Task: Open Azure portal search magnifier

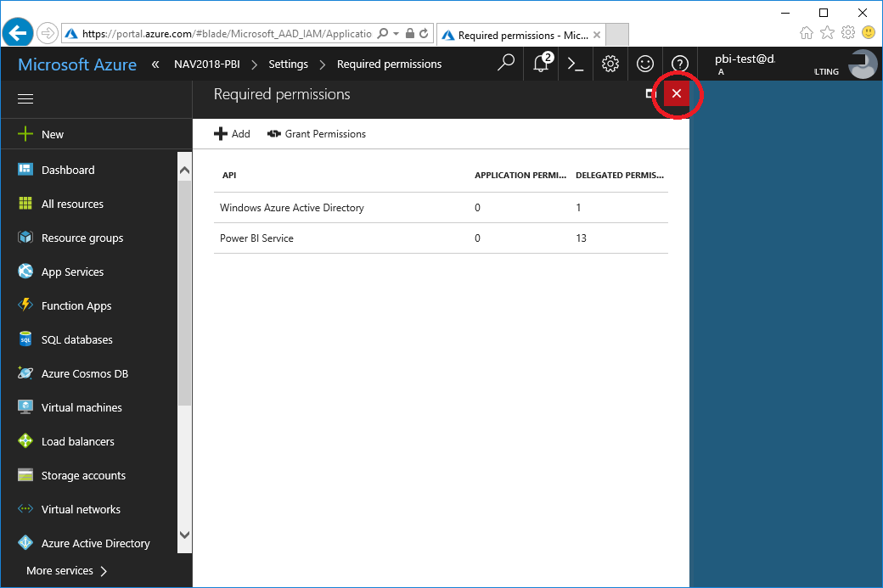Action: [x=506, y=64]
